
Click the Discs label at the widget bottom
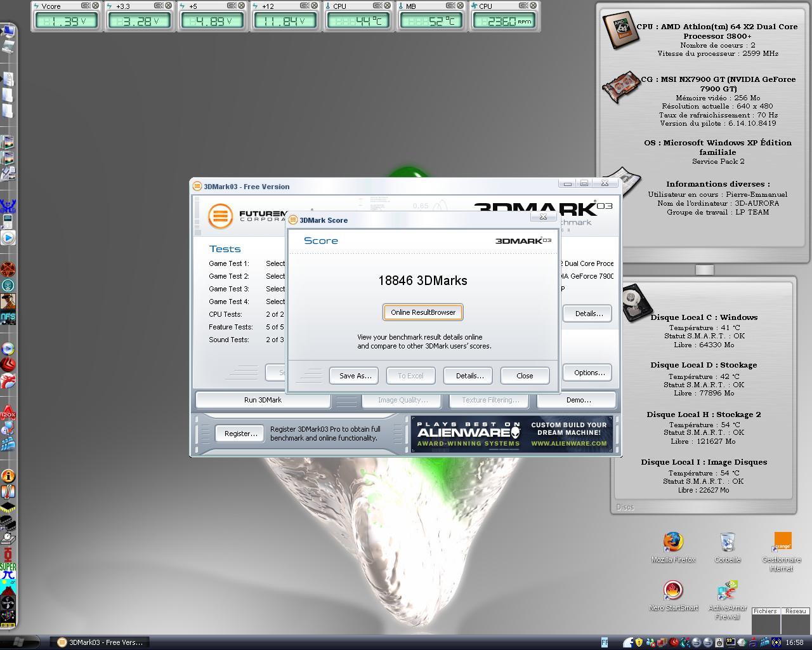coord(625,507)
